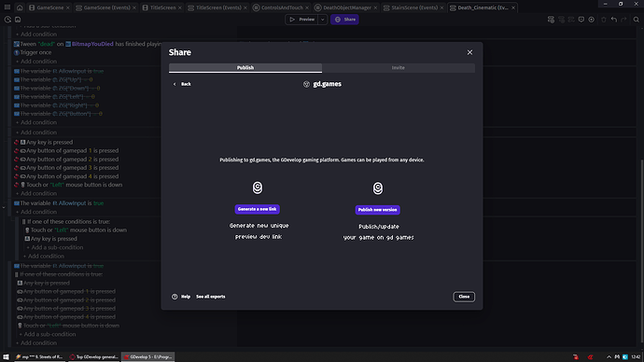Screen dimensions: 644x362
Task: Click the Help question mark icon
Action: click(x=175, y=297)
